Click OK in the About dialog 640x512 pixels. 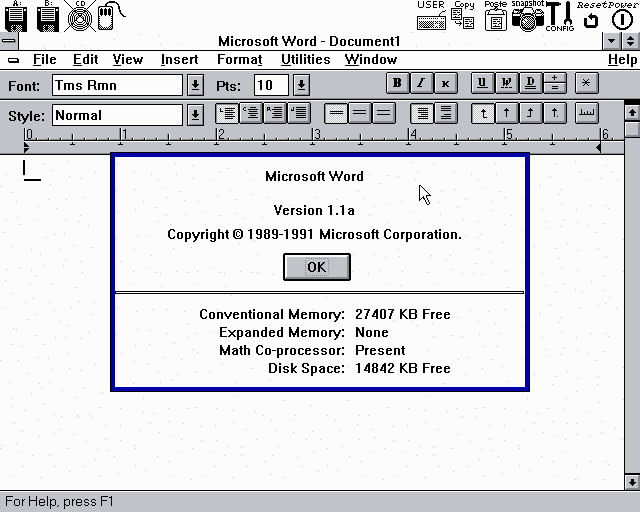point(317,267)
